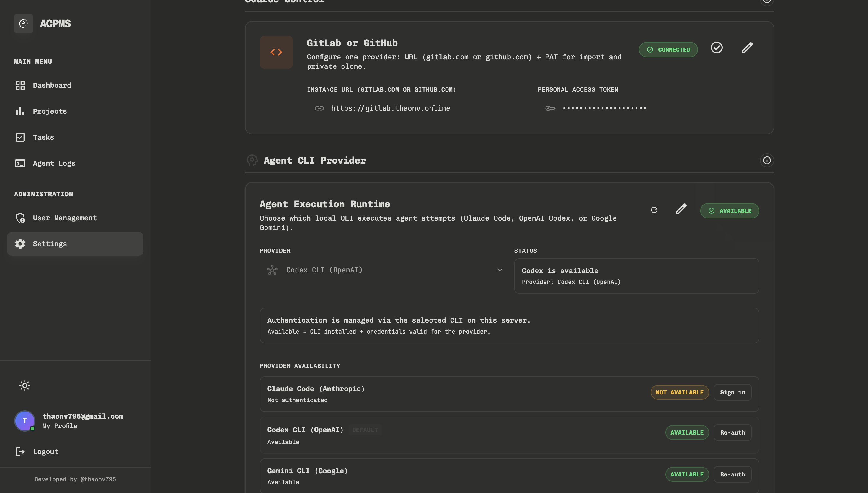
Task: Open User Management administration page
Action: pyautogui.click(x=65, y=218)
